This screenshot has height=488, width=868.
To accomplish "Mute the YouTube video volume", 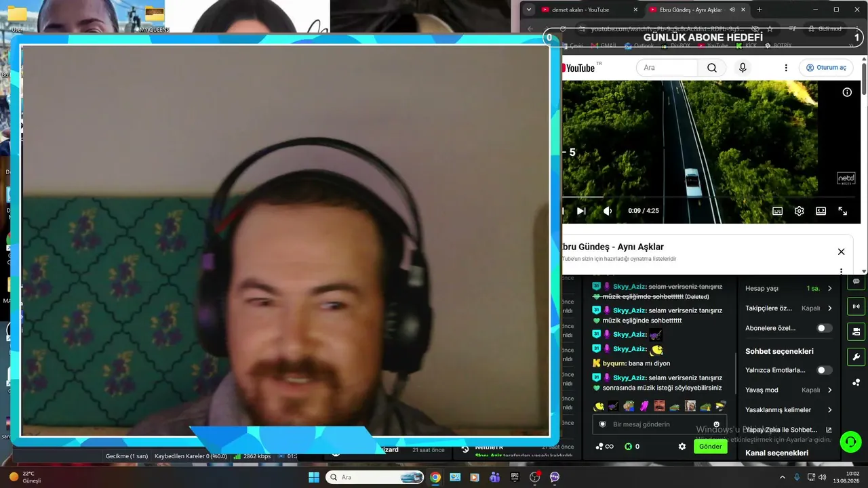I will pyautogui.click(x=608, y=211).
